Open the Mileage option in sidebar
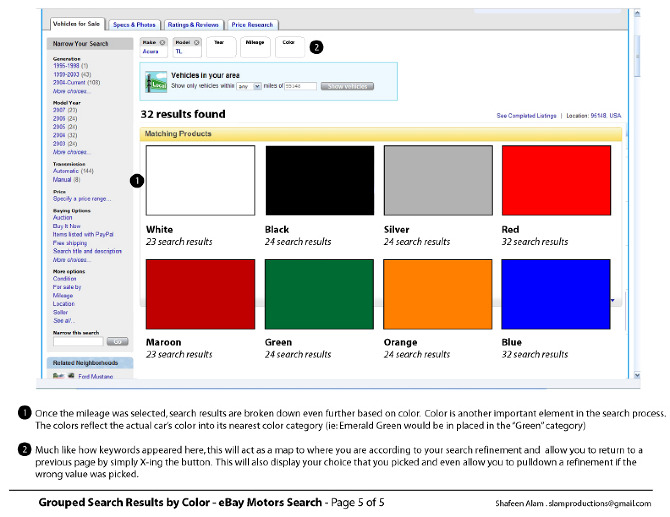Viewport: 670px width, 517px height. click(x=63, y=295)
